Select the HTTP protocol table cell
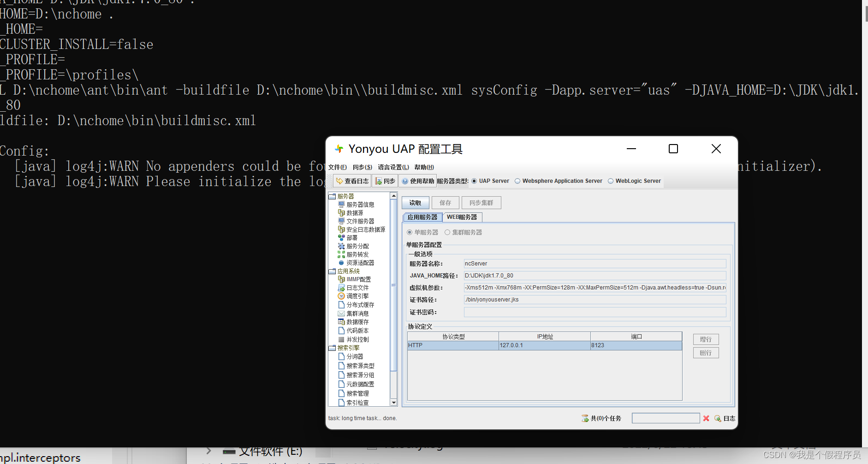 [x=453, y=345]
